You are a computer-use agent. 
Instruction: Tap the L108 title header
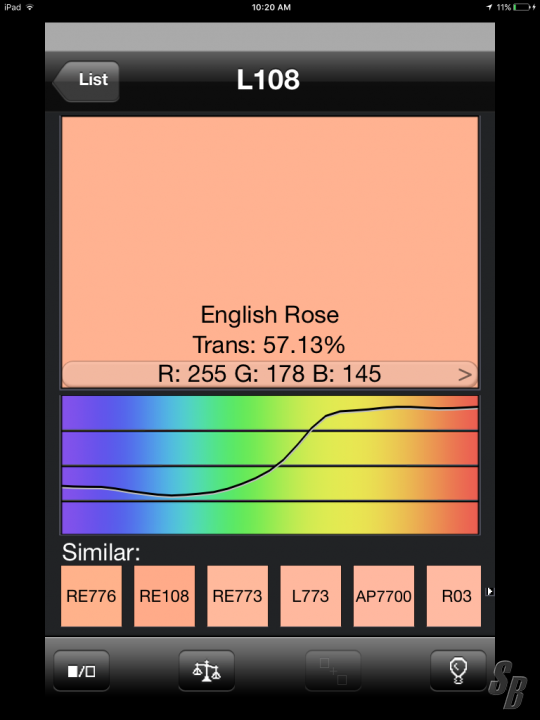point(268,79)
